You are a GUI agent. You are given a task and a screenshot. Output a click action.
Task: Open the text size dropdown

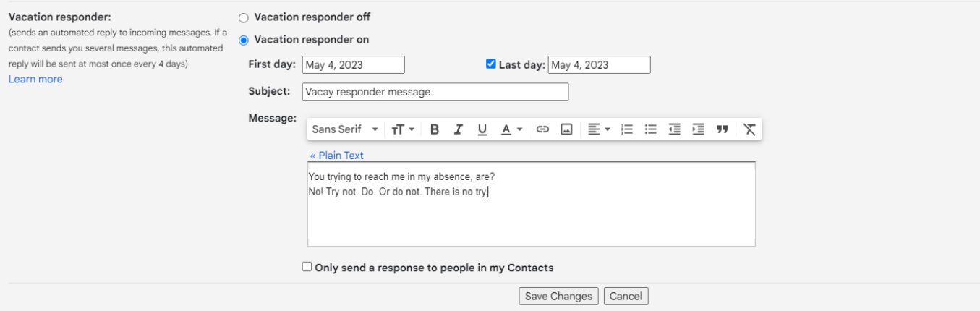tap(403, 129)
